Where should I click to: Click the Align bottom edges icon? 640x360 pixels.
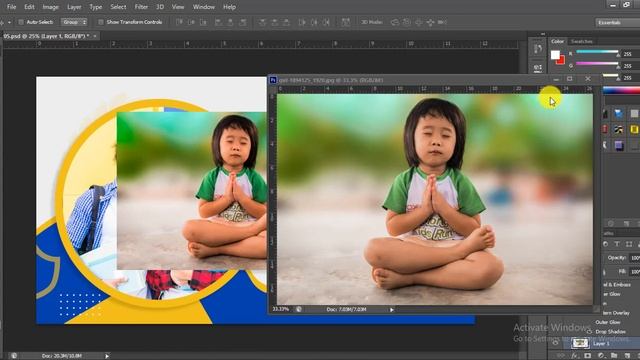[203, 22]
